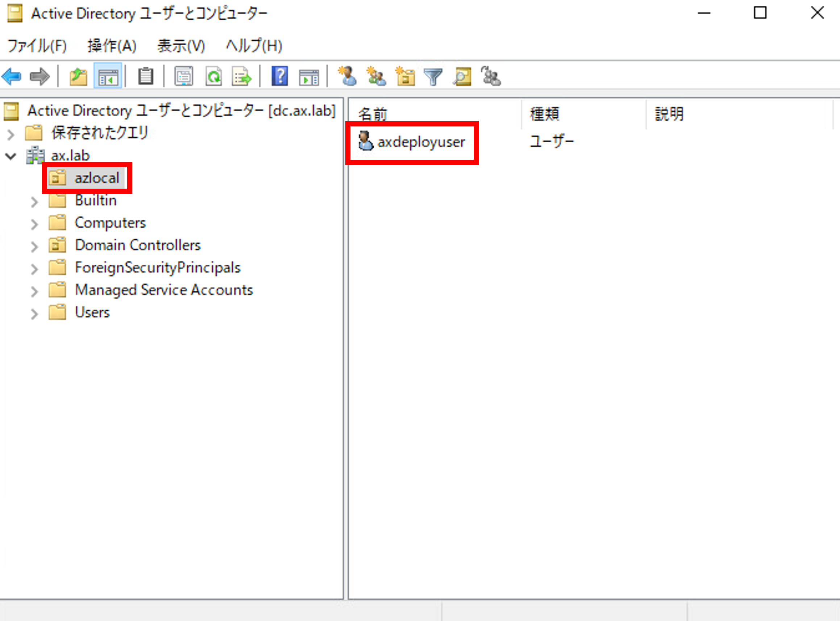Collapse the ax.lab domain node

(x=11, y=156)
